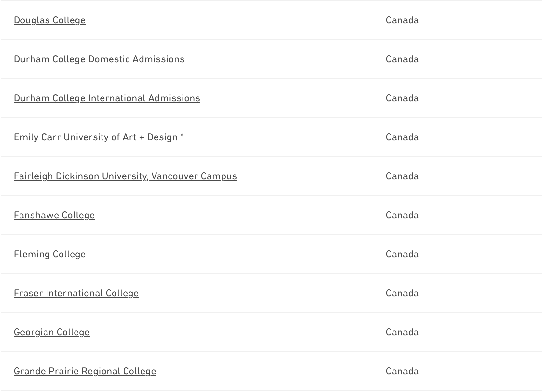Click Canada in the Douglas College row
542x392 pixels.
(x=402, y=20)
